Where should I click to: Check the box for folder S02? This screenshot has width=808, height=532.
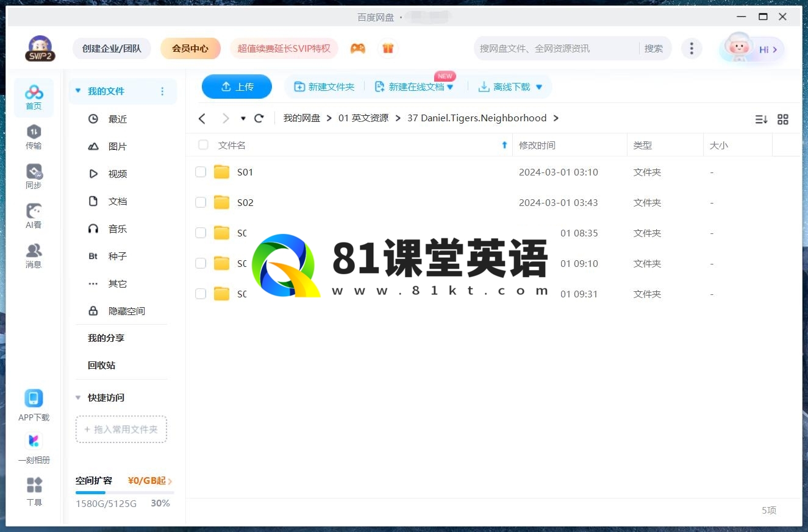(x=201, y=202)
